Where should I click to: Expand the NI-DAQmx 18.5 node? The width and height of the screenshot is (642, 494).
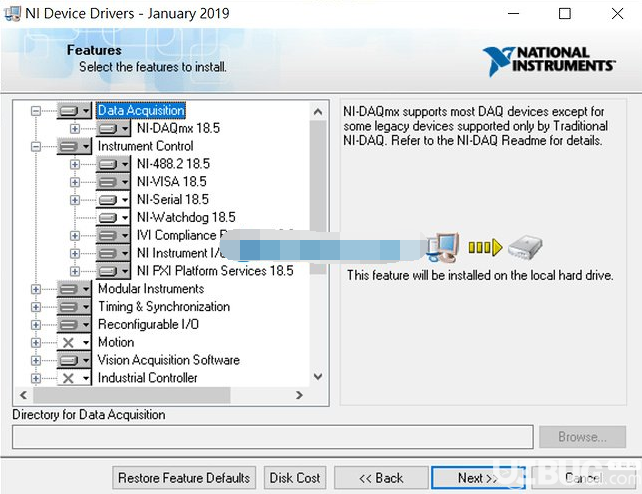75,129
